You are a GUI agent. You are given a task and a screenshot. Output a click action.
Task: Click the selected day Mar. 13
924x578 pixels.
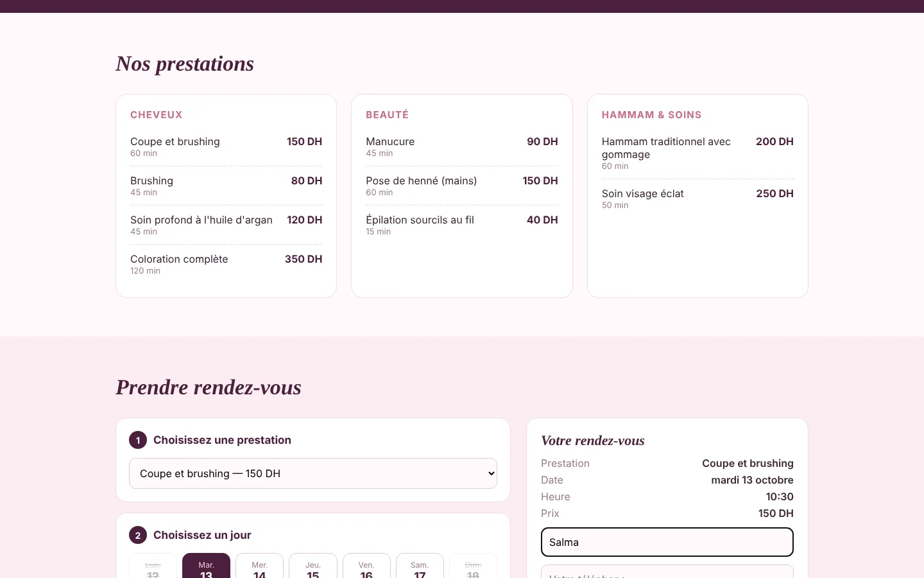tap(206, 566)
